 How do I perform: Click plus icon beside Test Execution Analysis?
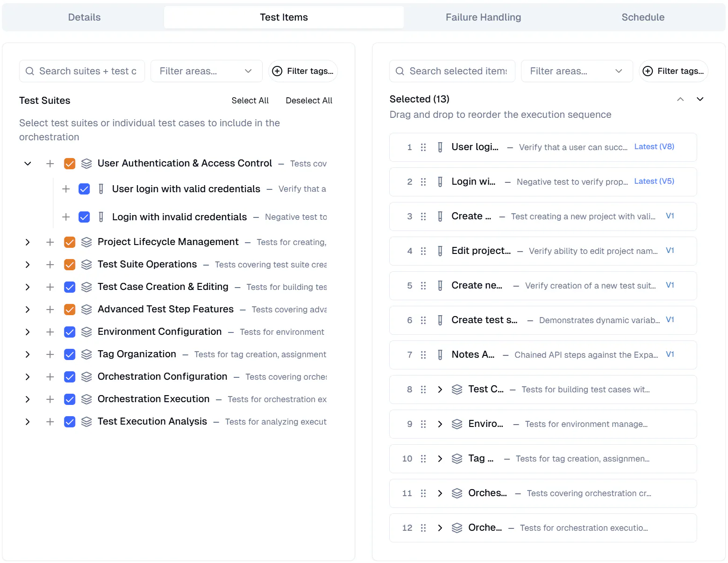(50, 422)
